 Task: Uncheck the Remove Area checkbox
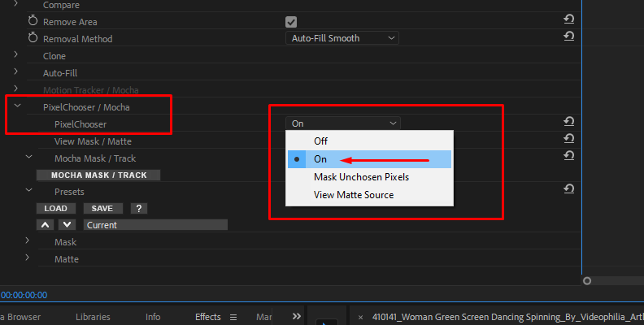click(x=291, y=22)
